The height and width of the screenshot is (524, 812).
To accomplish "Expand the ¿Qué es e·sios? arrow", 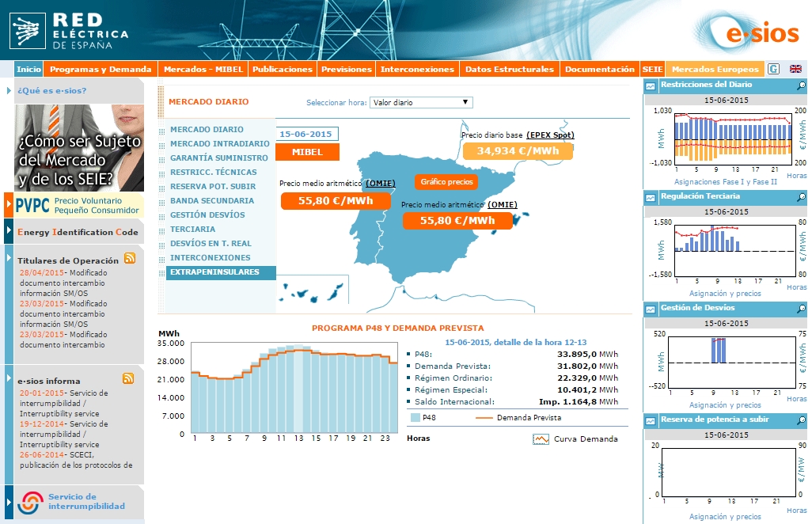I will (9, 90).
